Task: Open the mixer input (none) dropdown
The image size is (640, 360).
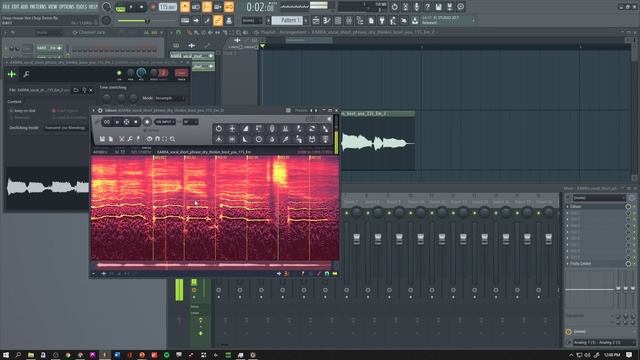Action: coord(599,198)
